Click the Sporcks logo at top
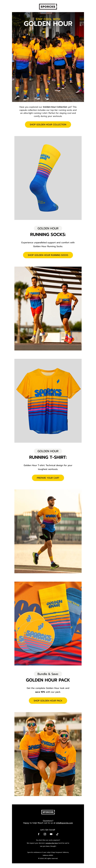Image resolution: width=96 pixels, height=868 pixels. click(x=48, y=6)
